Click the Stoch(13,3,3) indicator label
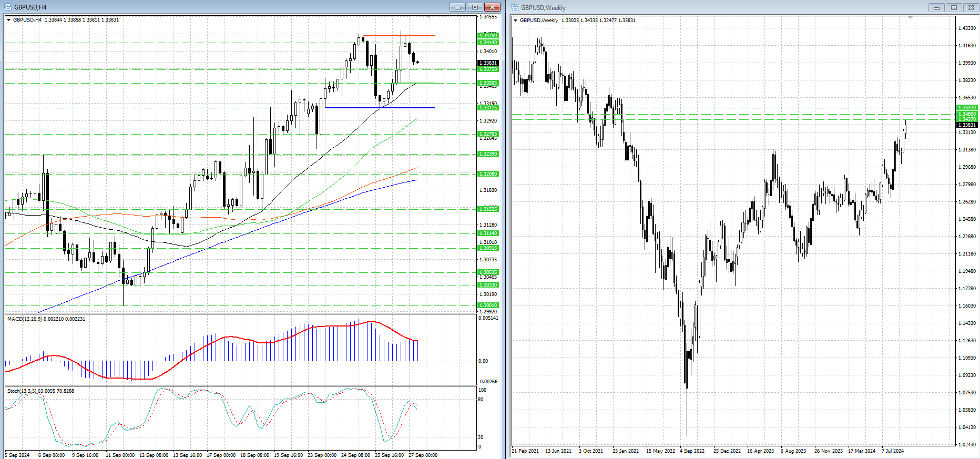 (22, 391)
